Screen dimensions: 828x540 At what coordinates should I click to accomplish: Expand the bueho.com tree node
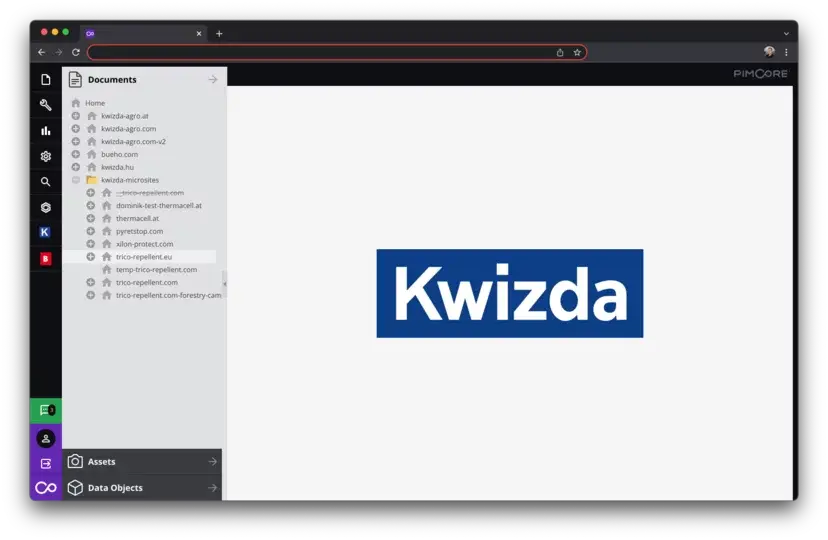(76, 154)
